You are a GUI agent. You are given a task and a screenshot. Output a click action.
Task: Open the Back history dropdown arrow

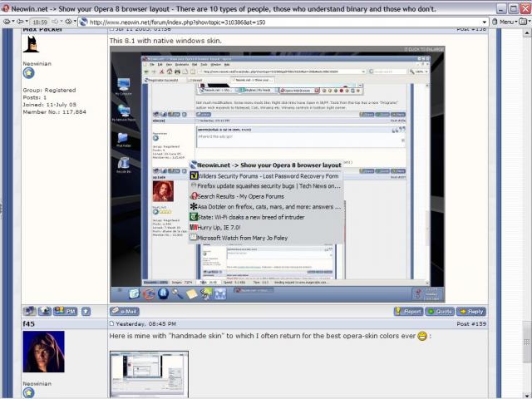coord(27,22)
